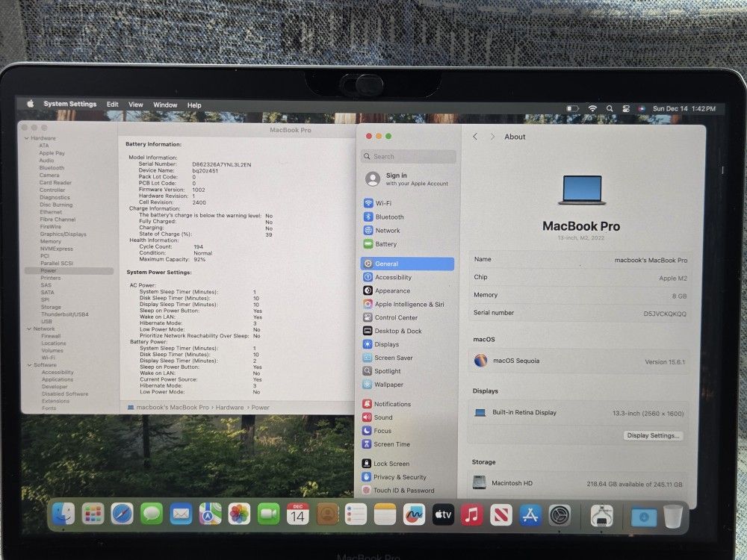Viewport: 747px width, 560px height.
Task: Open Maps from the Dock
Action: click(209, 514)
